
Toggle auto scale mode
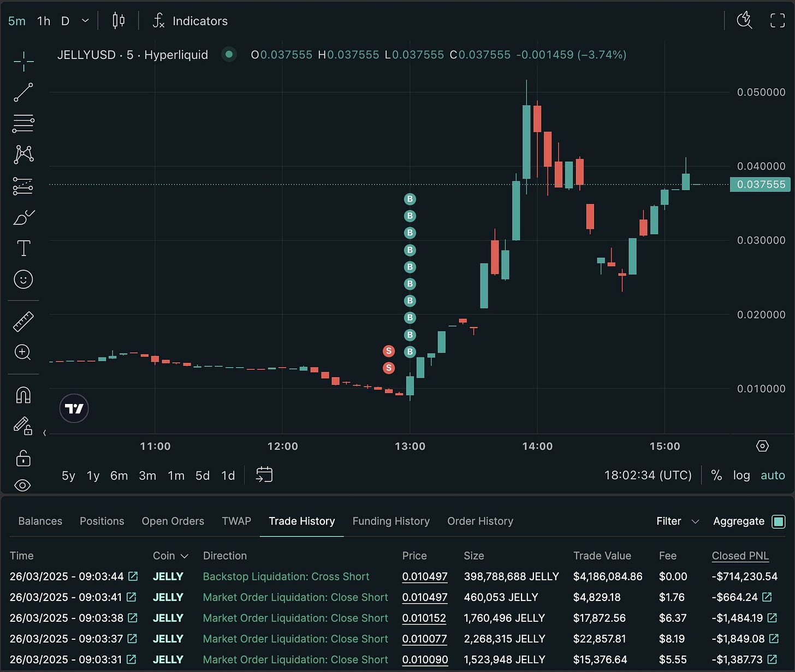coord(773,475)
